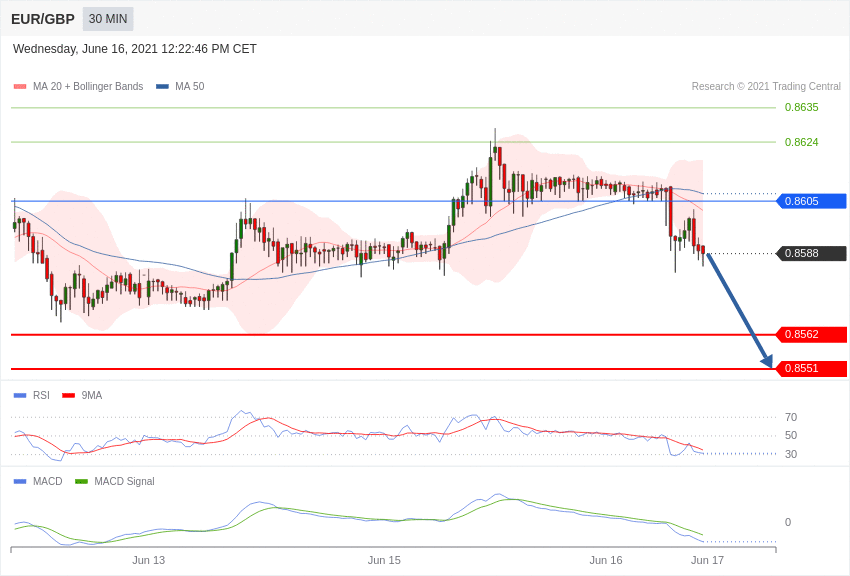Click the MA 50 legend label
Image resolution: width=850 pixels, height=576 pixels.
click(190, 86)
